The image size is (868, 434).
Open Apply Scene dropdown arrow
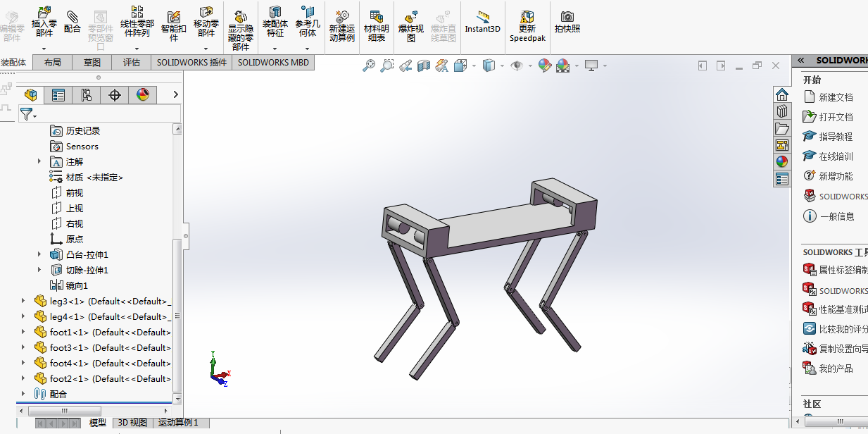pos(577,66)
